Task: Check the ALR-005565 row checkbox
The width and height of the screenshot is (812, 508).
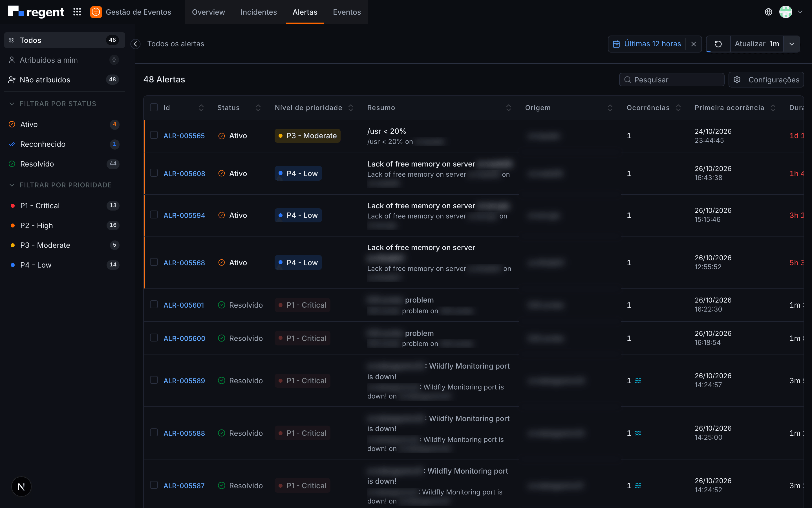Action: pos(154,135)
